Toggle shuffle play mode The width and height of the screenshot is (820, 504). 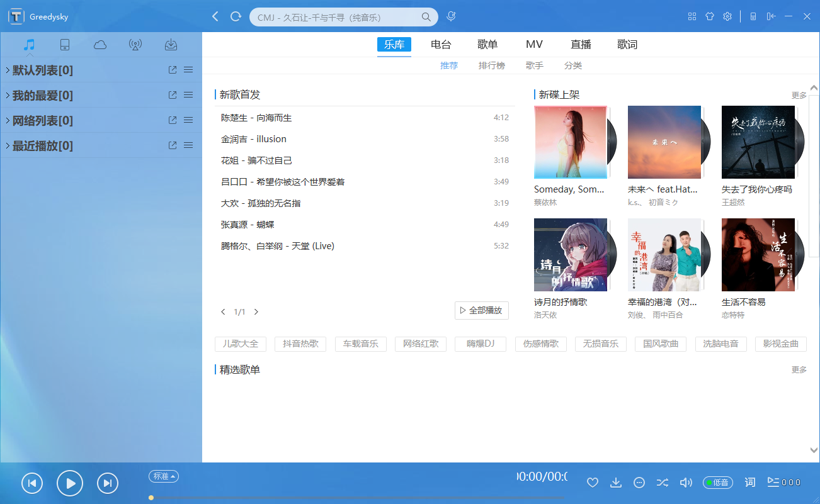tap(663, 483)
